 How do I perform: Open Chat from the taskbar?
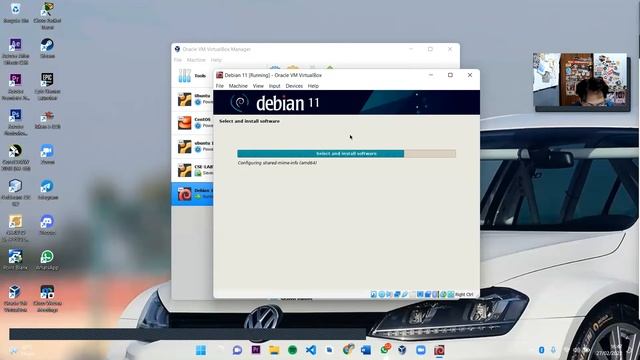tap(237, 350)
